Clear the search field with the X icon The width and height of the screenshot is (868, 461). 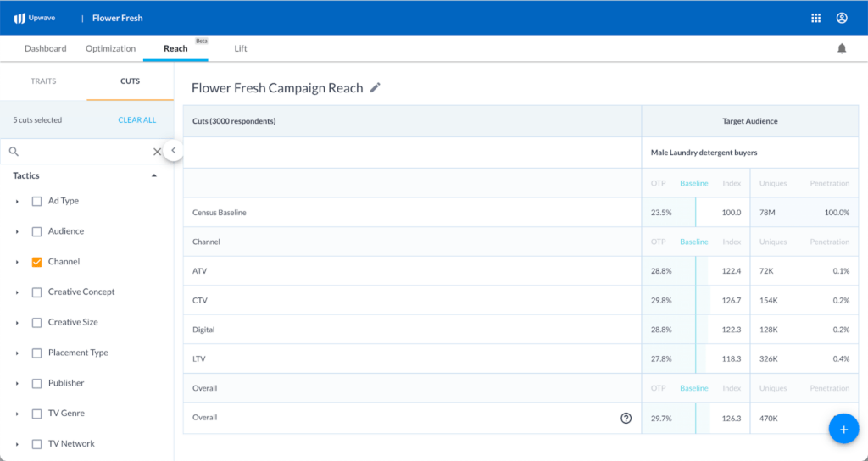[x=157, y=151]
